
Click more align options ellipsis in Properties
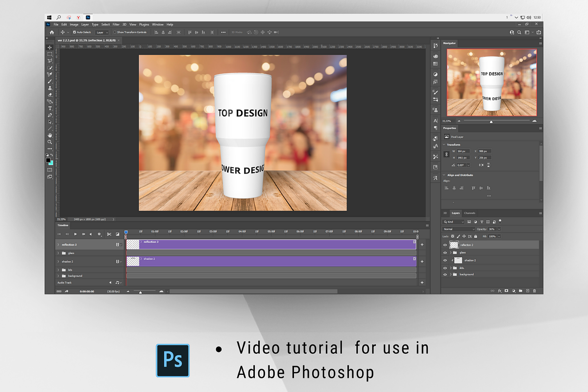pos(489,196)
